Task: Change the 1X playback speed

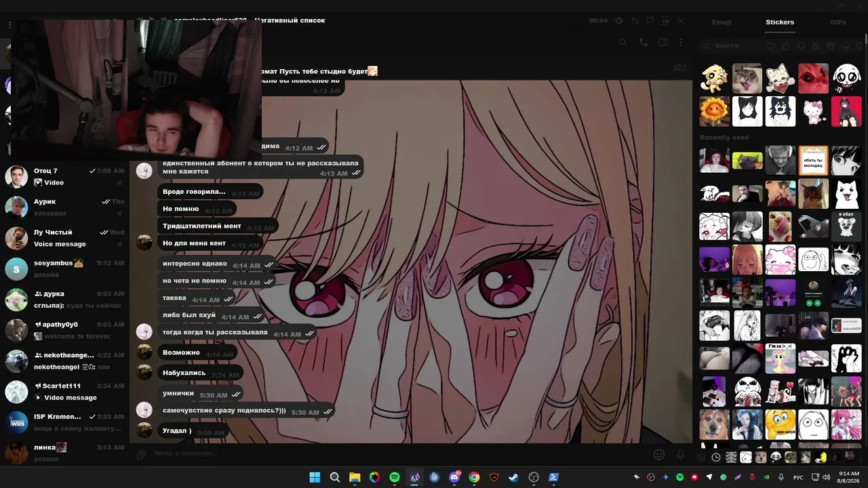Action: pyautogui.click(x=666, y=21)
